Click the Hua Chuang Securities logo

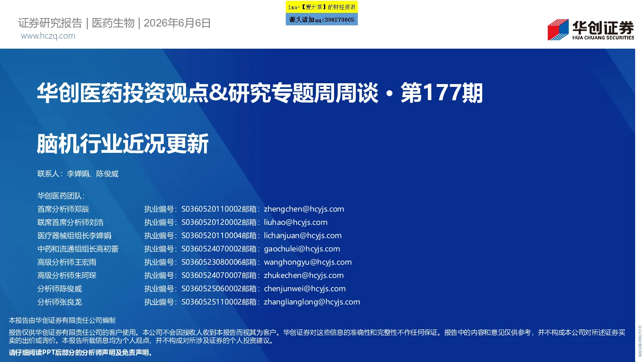pyautogui.click(x=590, y=30)
